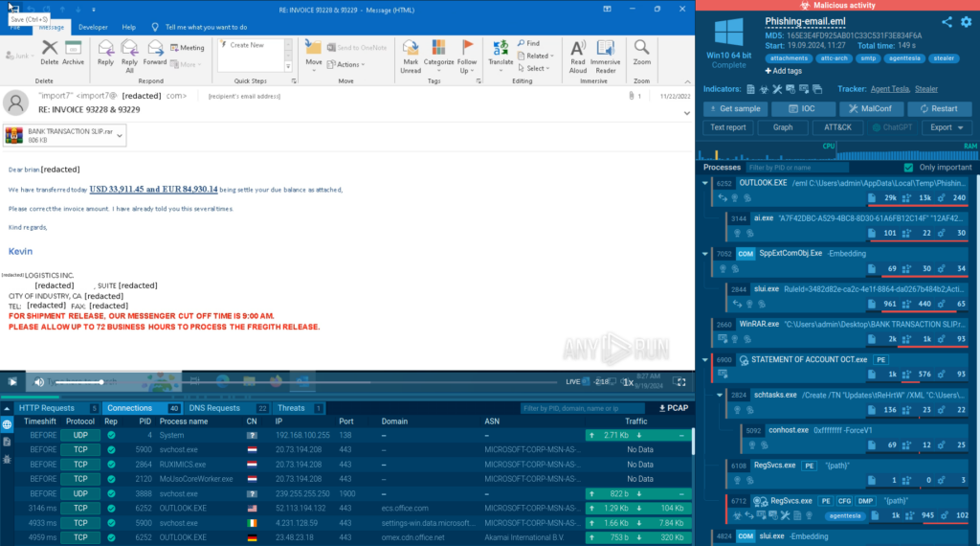Image resolution: width=980 pixels, height=546 pixels.
Task: Open the Export dropdown
Action: pos(947,127)
